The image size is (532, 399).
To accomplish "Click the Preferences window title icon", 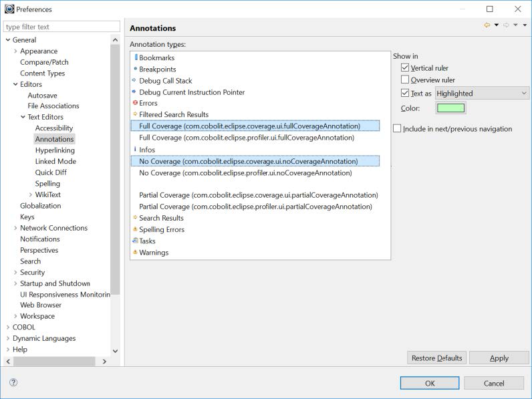I will pos(9,9).
